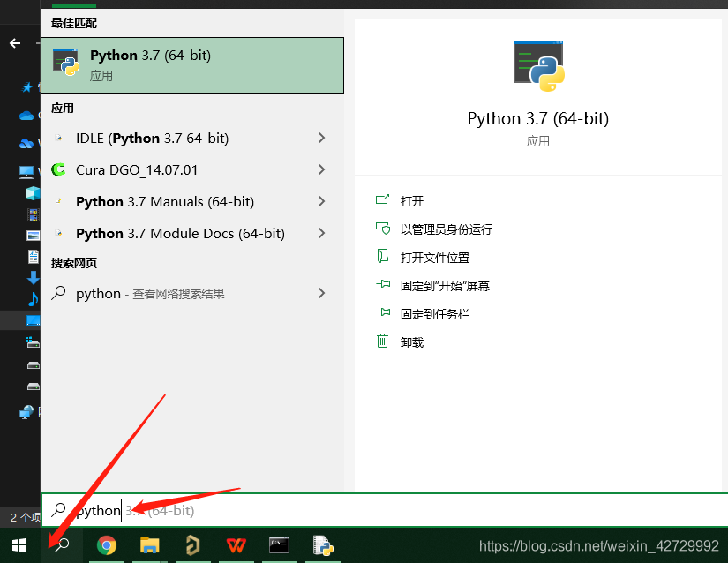Image resolution: width=728 pixels, height=563 pixels.
Task: Click the large Python icon in preview pane
Action: coord(538,66)
